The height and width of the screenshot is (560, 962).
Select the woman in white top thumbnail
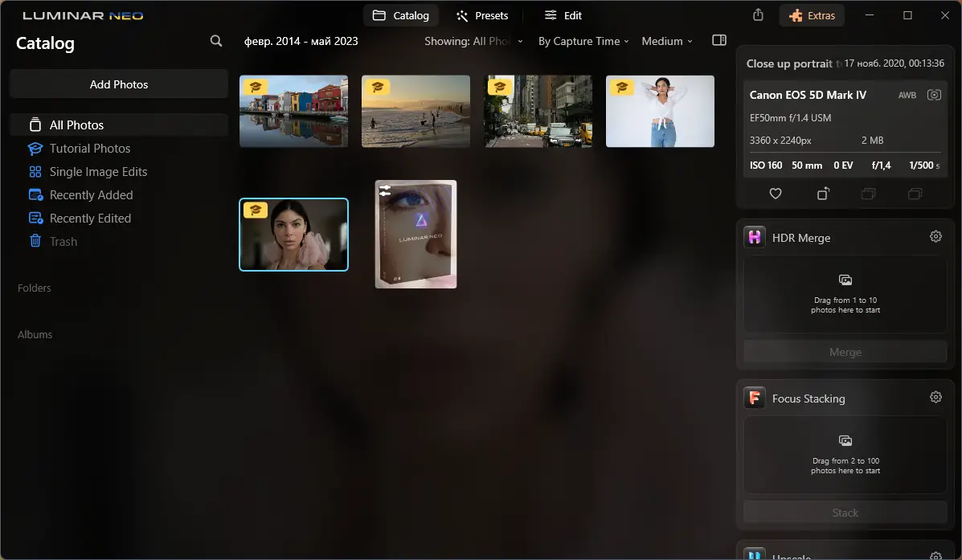(x=660, y=111)
